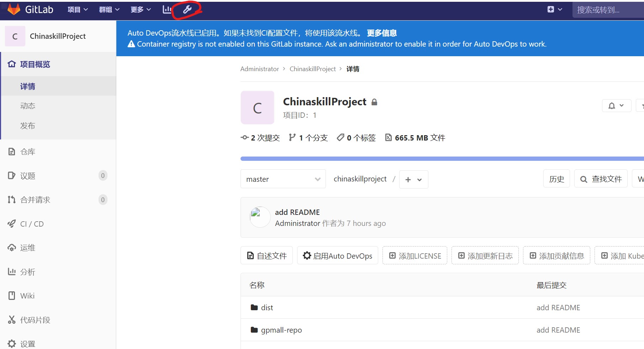Open the 群组 menu in top navbar
Screen dimensions: 644x349
(x=109, y=10)
